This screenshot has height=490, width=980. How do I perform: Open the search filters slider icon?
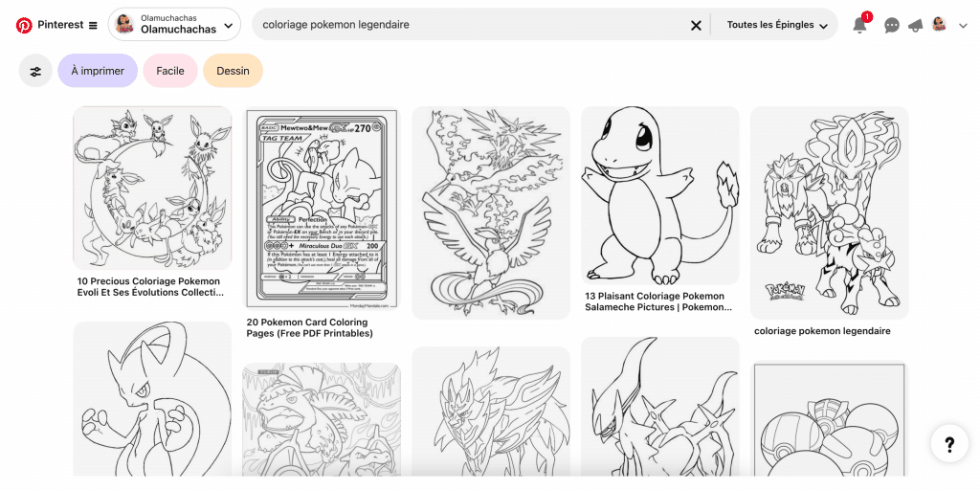[35, 71]
